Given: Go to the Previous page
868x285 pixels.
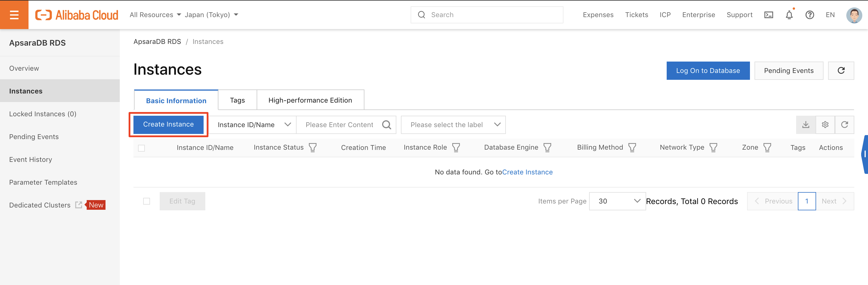Looking at the screenshot, I should tap(773, 201).
